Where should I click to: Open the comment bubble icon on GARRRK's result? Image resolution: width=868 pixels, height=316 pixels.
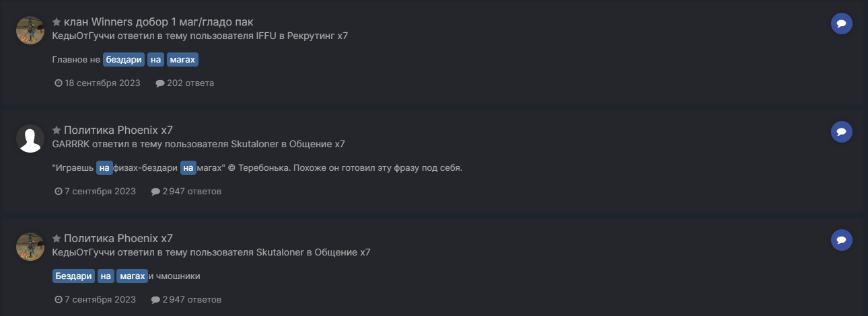tap(841, 132)
